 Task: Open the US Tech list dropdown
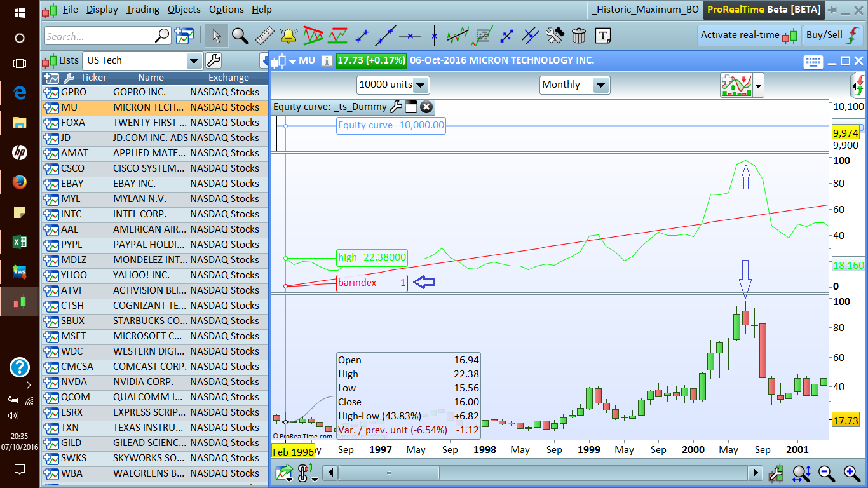pyautogui.click(x=194, y=61)
